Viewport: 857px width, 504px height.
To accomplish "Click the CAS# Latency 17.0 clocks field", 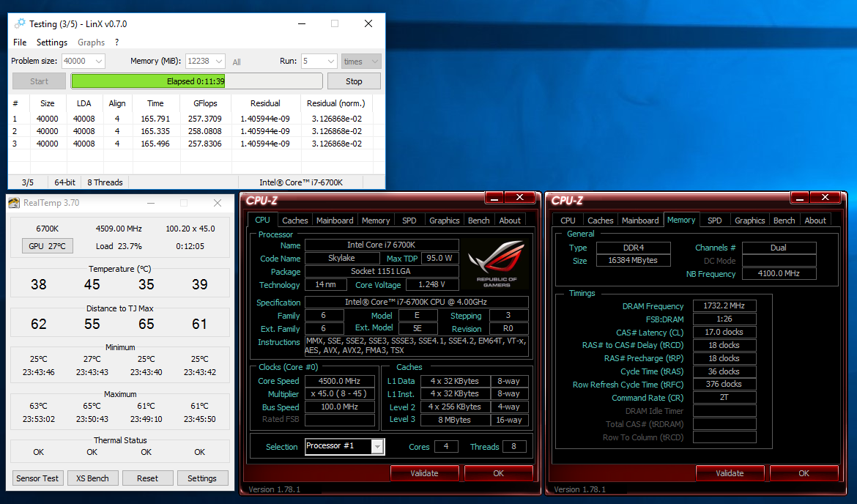I will click(724, 332).
